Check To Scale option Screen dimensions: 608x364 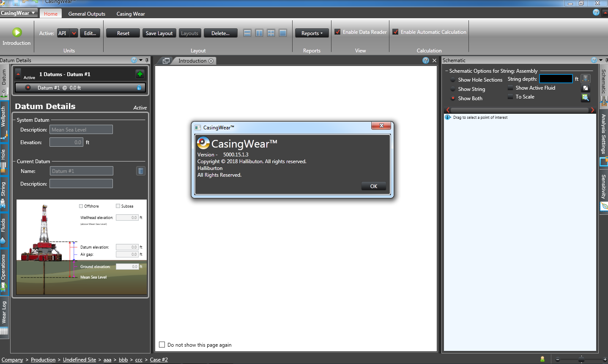point(510,96)
